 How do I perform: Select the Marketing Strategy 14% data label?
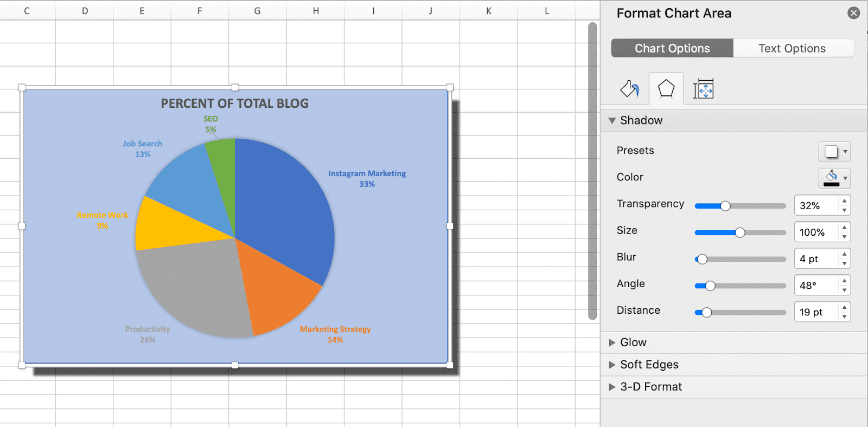(335, 334)
